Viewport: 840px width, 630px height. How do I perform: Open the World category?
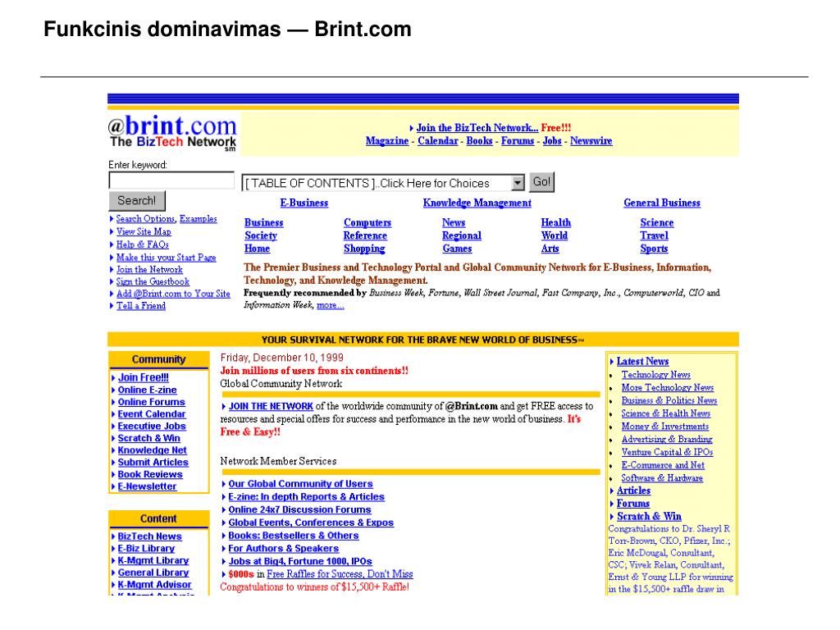[x=554, y=235]
